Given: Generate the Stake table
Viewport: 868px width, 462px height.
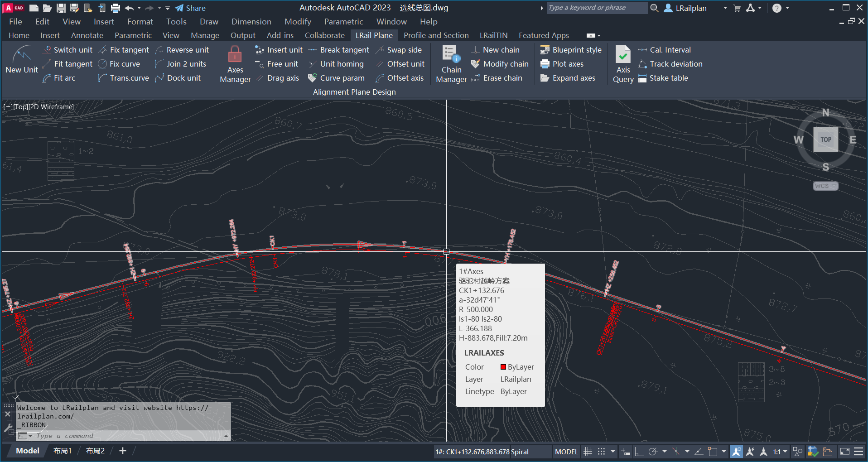Looking at the screenshot, I should (x=663, y=78).
